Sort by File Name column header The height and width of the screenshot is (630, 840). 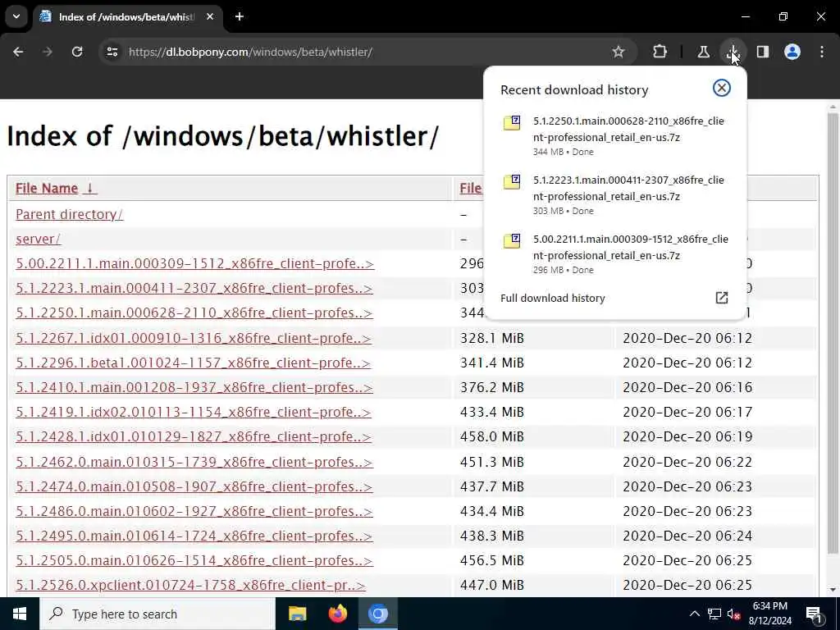[55, 189]
